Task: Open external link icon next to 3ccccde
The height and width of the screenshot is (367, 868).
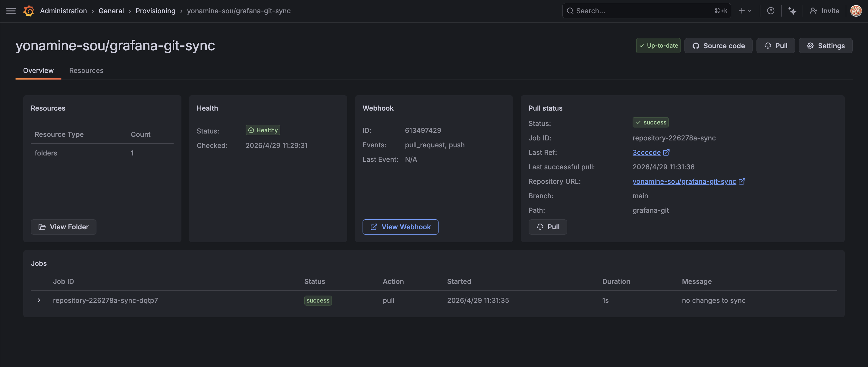Action: point(666,152)
